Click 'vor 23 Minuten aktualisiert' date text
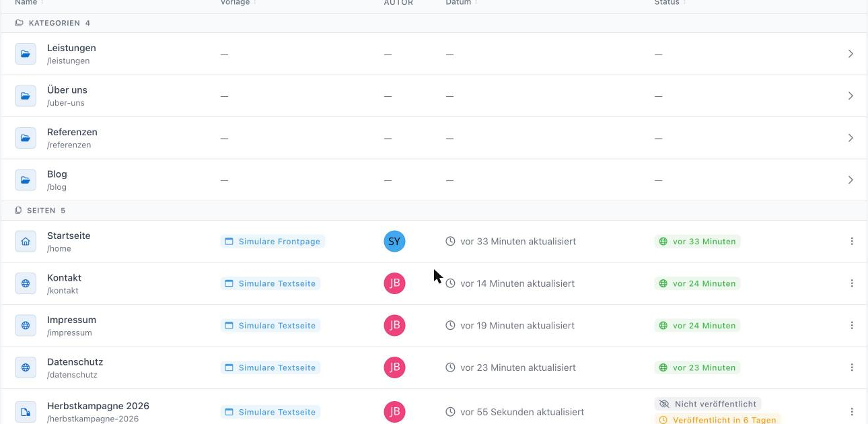This screenshot has height=424, width=868. pyautogui.click(x=518, y=367)
